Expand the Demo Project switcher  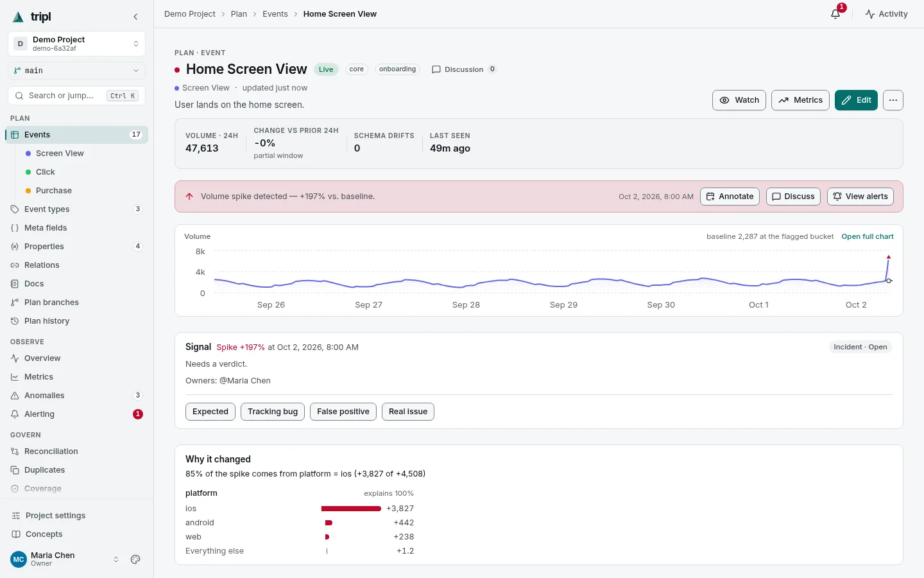point(77,44)
